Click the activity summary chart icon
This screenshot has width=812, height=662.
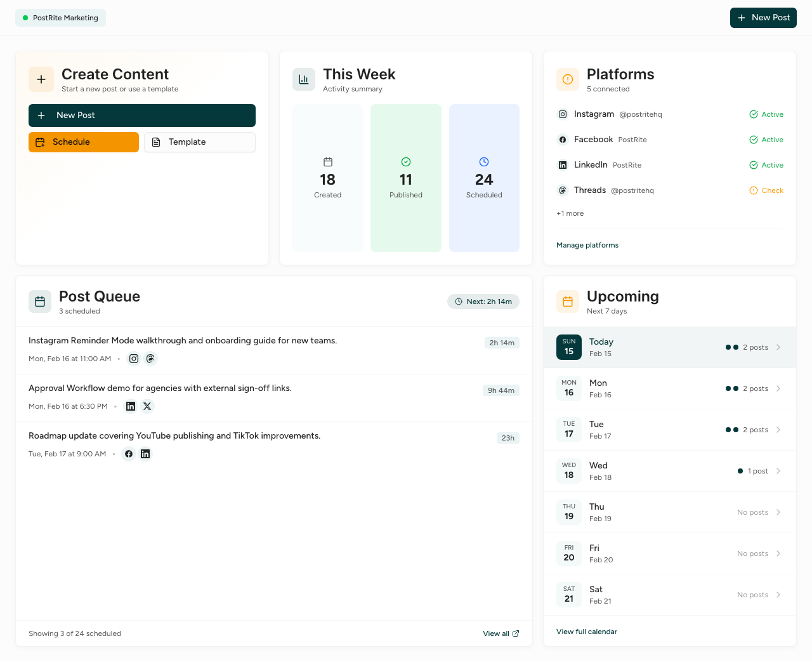pyautogui.click(x=303, y=79)
